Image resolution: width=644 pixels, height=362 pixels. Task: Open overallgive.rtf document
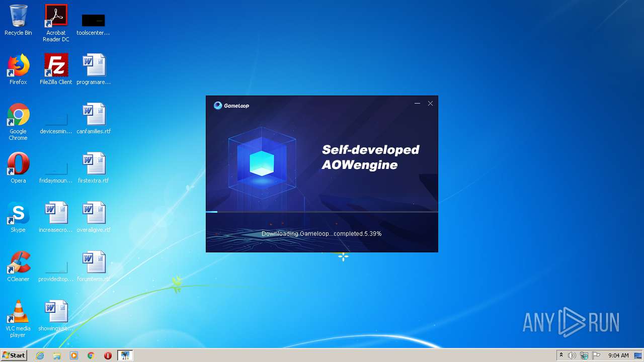click(94, 217)
